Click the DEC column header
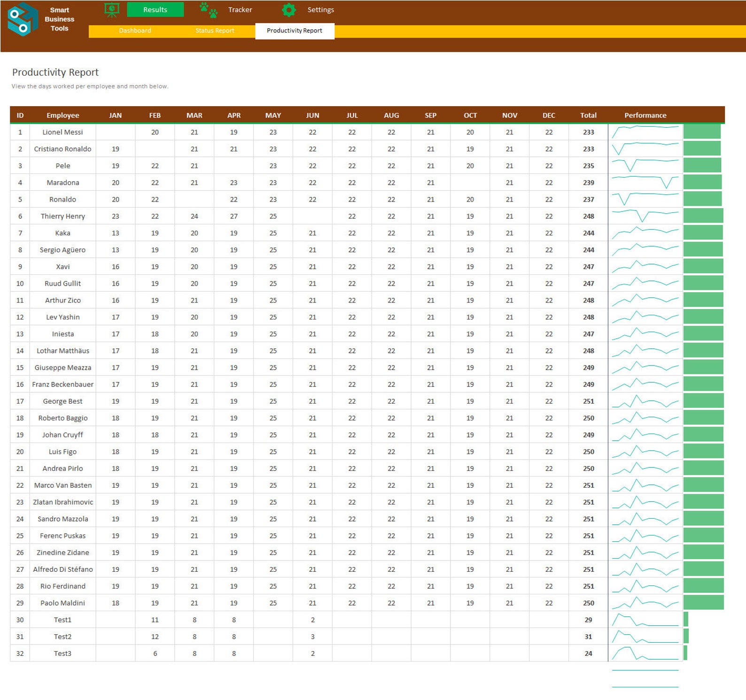The image size is (746, 700). (x=549, y=115)
